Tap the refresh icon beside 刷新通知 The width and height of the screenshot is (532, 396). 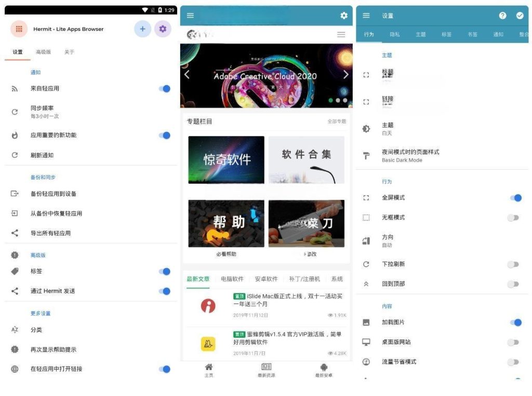coord(15,155)
